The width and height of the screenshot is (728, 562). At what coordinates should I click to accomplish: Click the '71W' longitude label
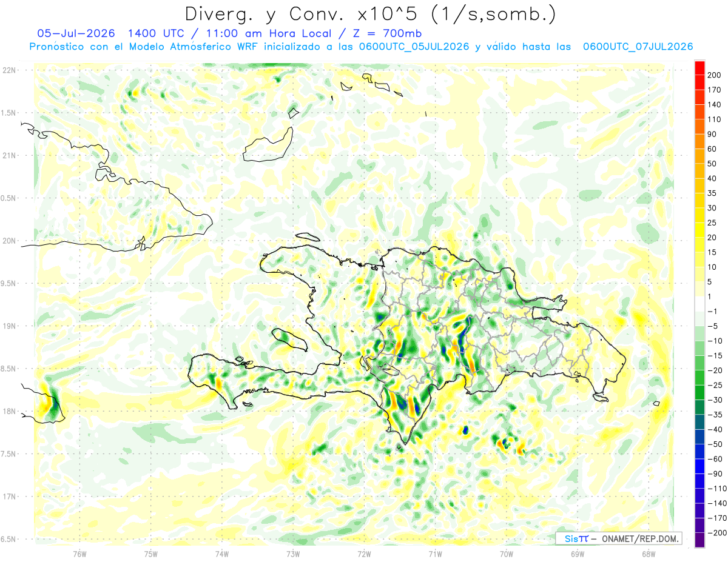[435, 554]
